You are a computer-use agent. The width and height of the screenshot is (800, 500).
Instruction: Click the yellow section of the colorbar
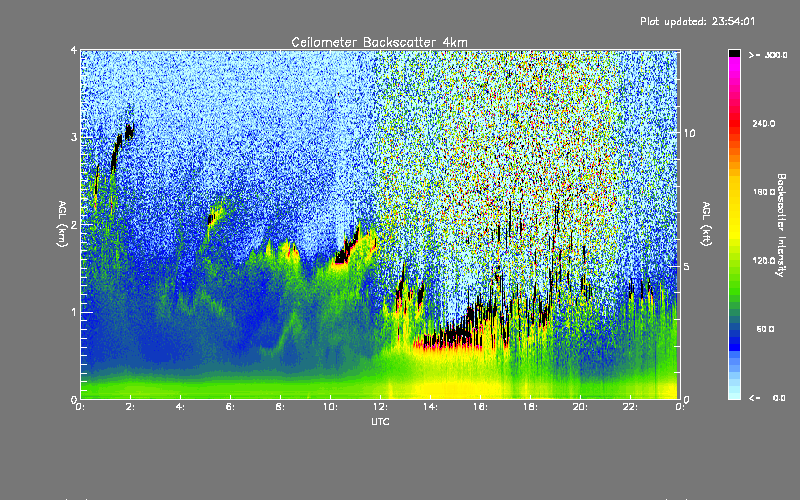(x=734, y=209)
